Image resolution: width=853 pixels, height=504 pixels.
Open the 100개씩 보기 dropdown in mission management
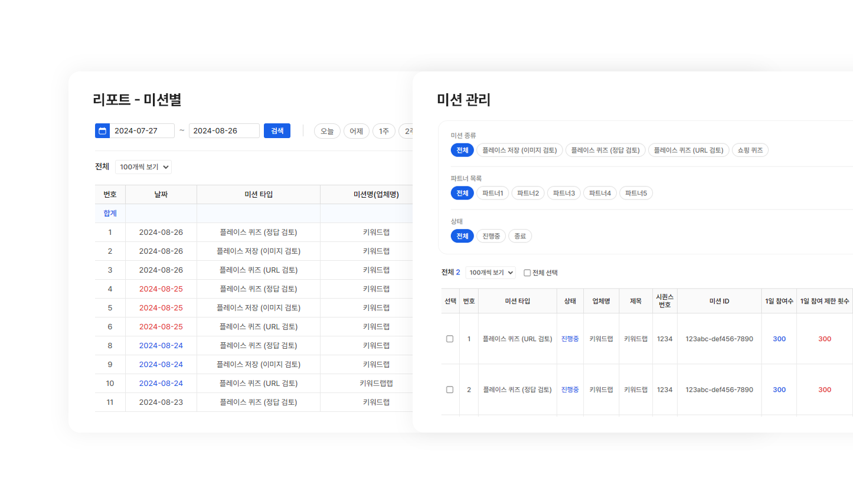coord(491,273)
